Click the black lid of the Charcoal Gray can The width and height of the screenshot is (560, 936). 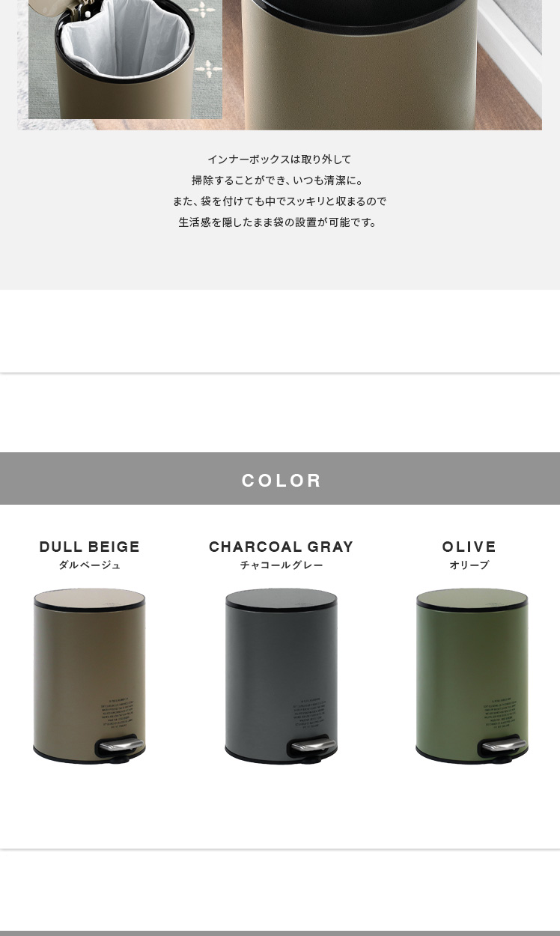pos(281,598)
